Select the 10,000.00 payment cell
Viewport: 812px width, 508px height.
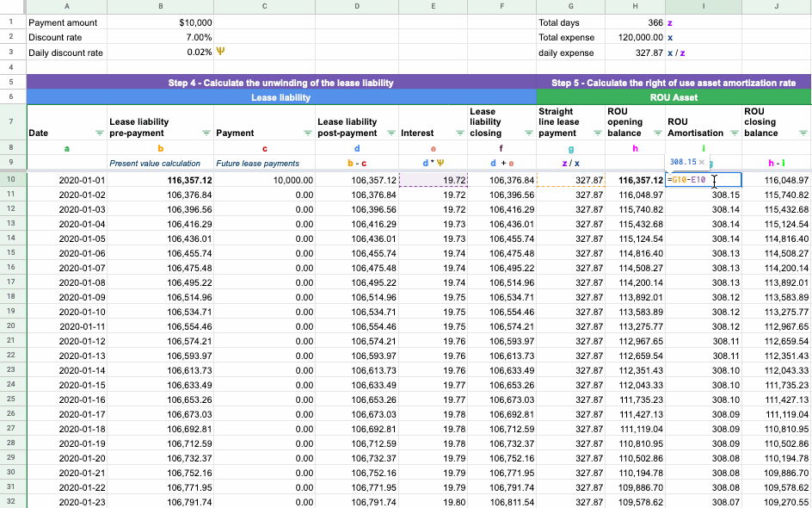(265, 181)
